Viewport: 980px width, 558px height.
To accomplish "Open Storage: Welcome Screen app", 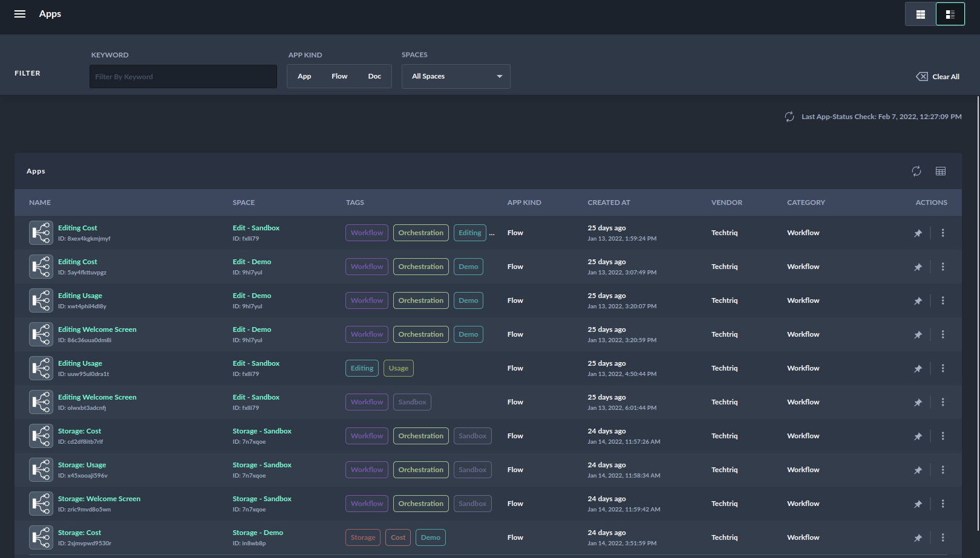I will [x=99, y=499].
